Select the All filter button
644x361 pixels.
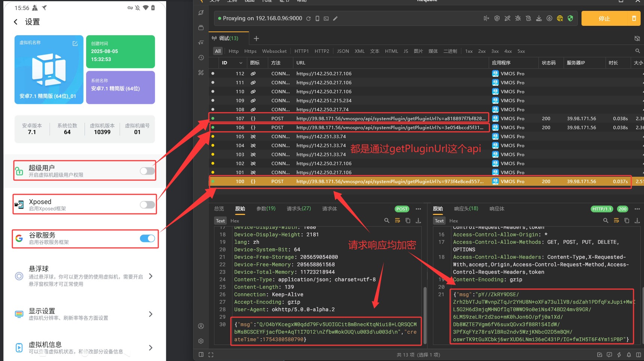coord(218,51)
